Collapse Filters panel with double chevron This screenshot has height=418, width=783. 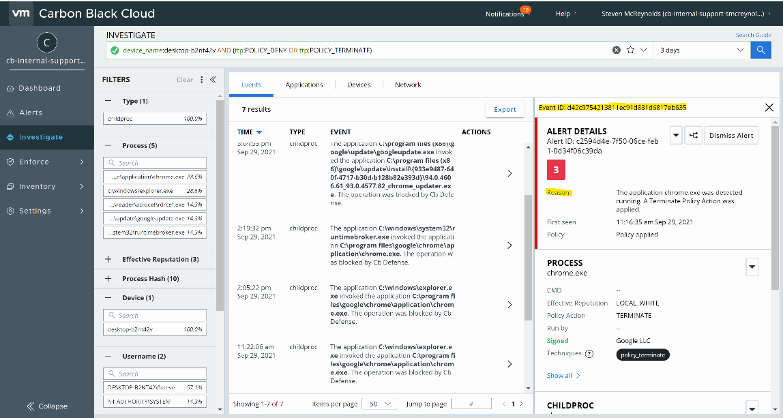pyautogui.click(x=213, y=80)
